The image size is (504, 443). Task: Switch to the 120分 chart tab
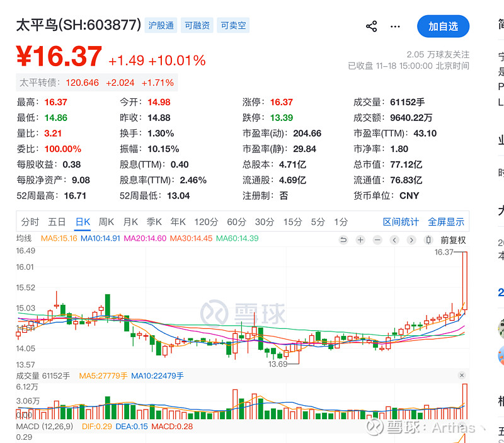point(206,222)
